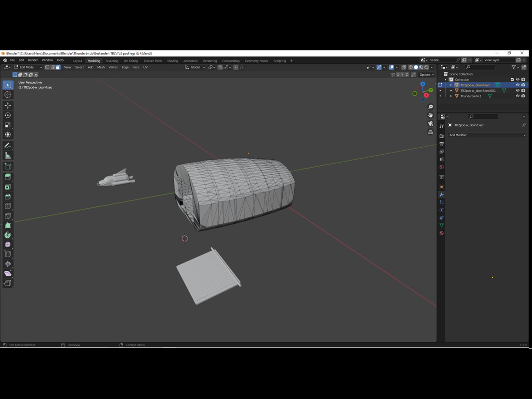Image resolution: width=532 pixels, height=399 pixels.
Task: Click the outliner search field
Action: coord(480,67)
